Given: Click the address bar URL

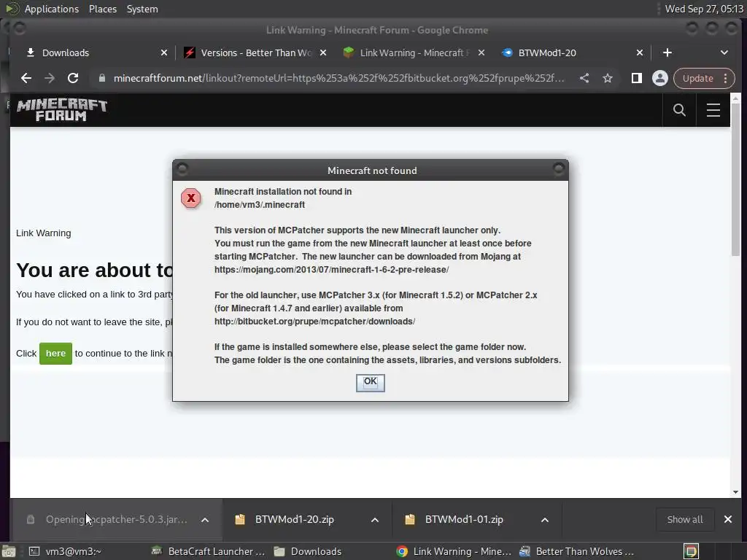Looking at the screenshot, I should click(338, 78).
